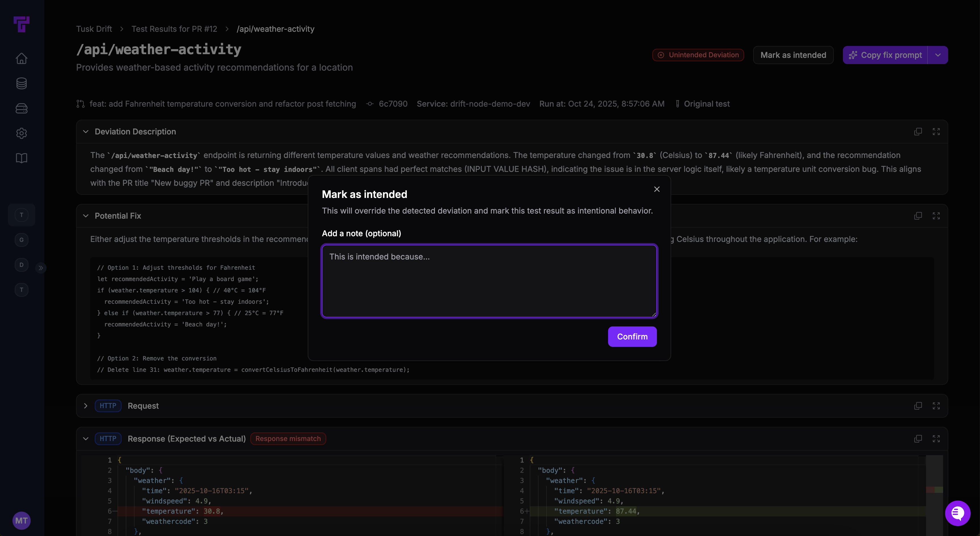The image size is (980, 536).
Task: Expand Deviation Description to fullscreen
Action: tap(937, 132)
